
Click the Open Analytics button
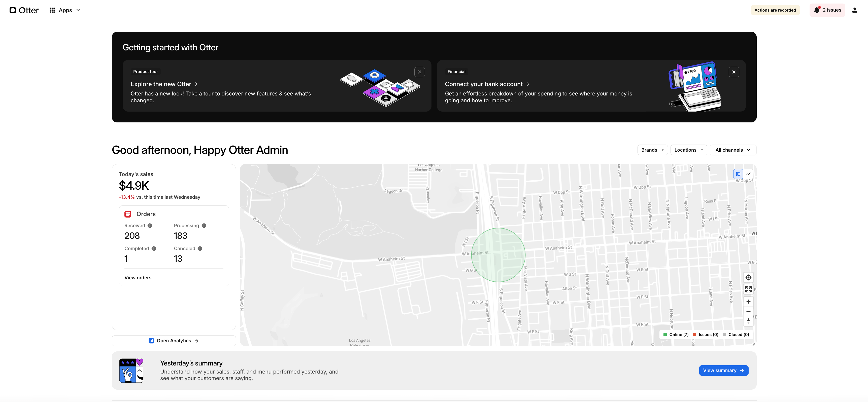(174, 341)
